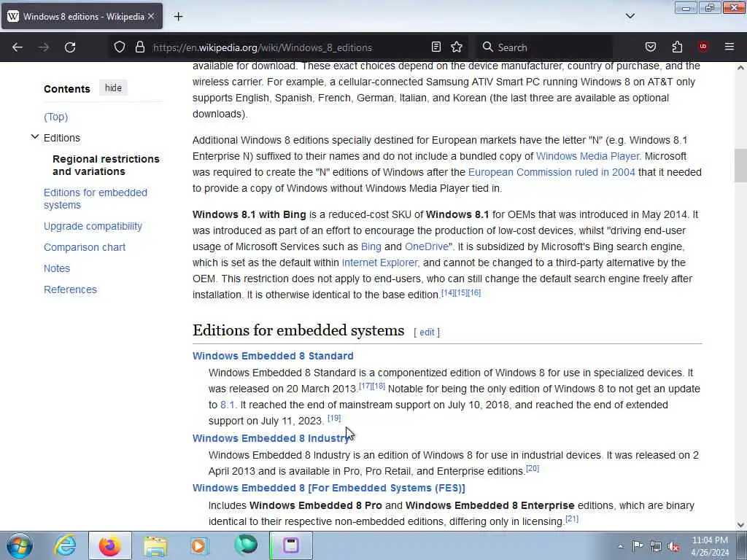747x560 pixels.
Task: Open site info via the padlock icon
Action: pyautogui.click(x=139, y=47)
